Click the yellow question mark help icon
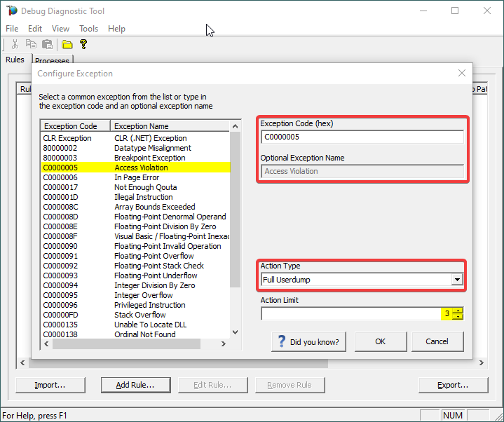This screenshot has height=422, width=504. (x=83, y=45)
